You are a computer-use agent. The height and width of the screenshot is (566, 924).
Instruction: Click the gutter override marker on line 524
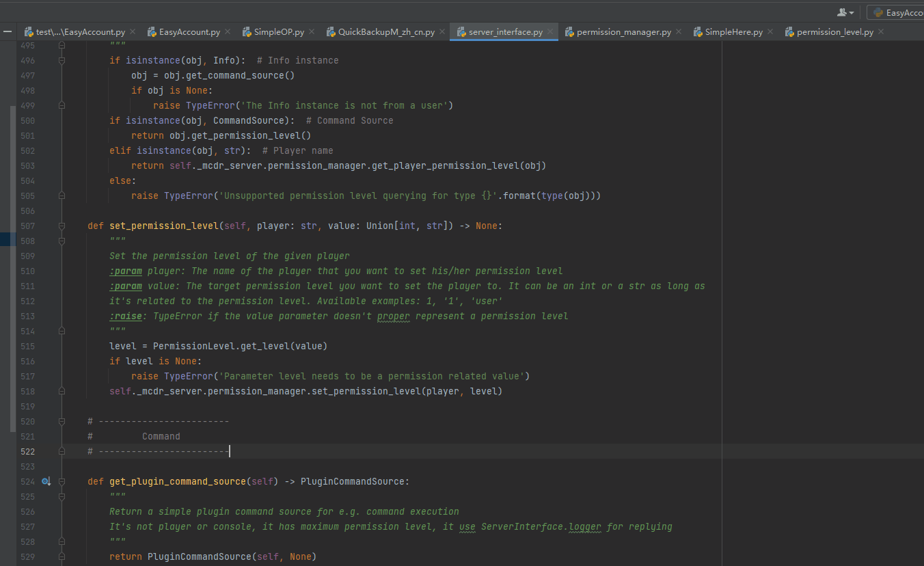(46, 481)
